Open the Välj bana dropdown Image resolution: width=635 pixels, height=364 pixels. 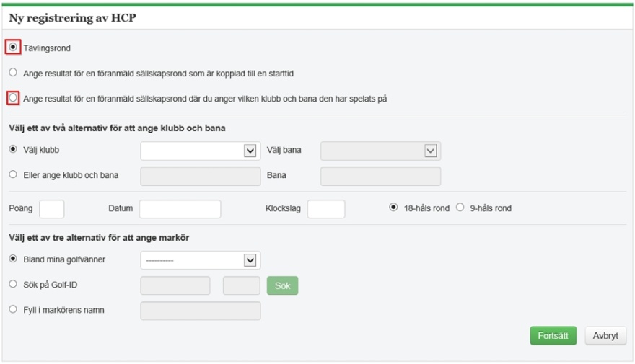[381, 151]
